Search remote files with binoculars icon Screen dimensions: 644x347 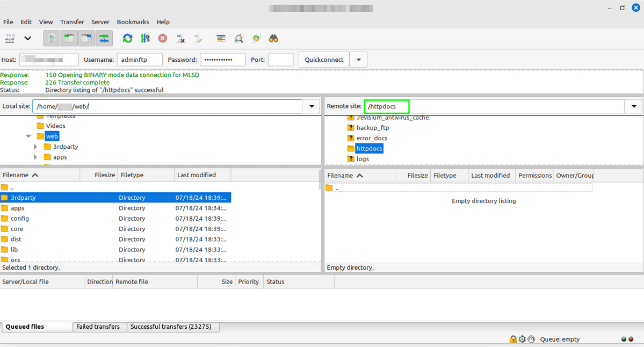273,39
